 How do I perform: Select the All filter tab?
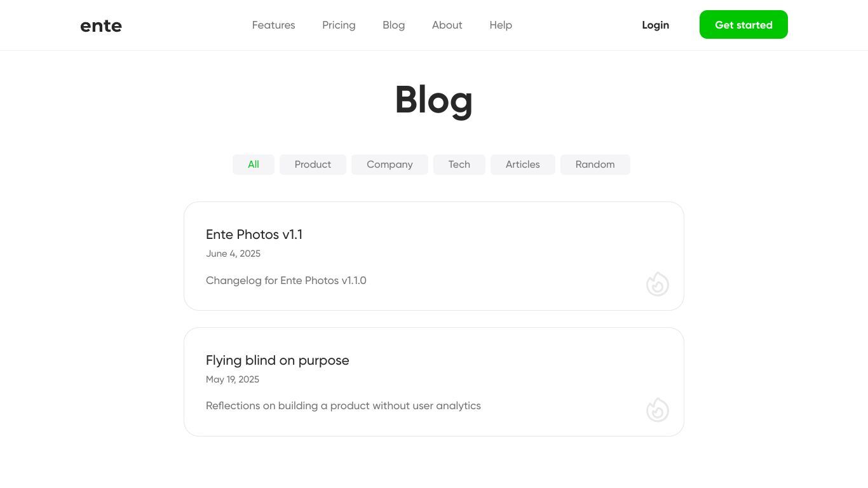click(254, 165)
